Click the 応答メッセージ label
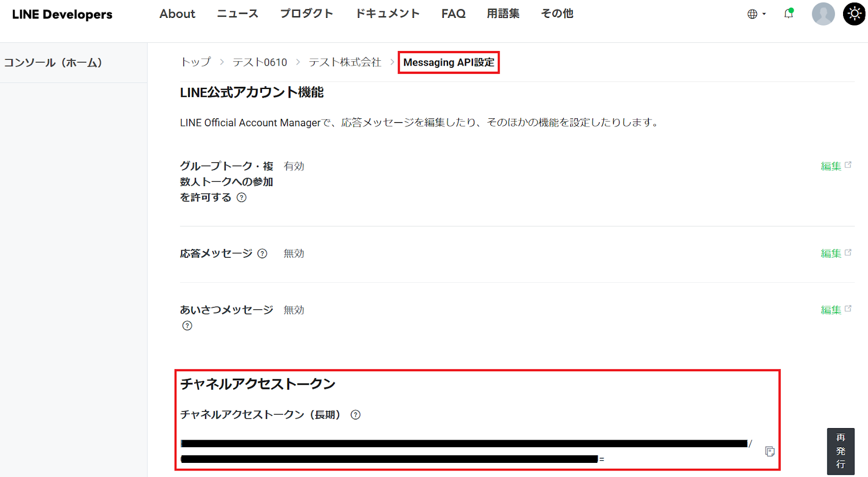The height and width of the screenshot is (477, 868). pyautogui.click(x=216, y=253)
